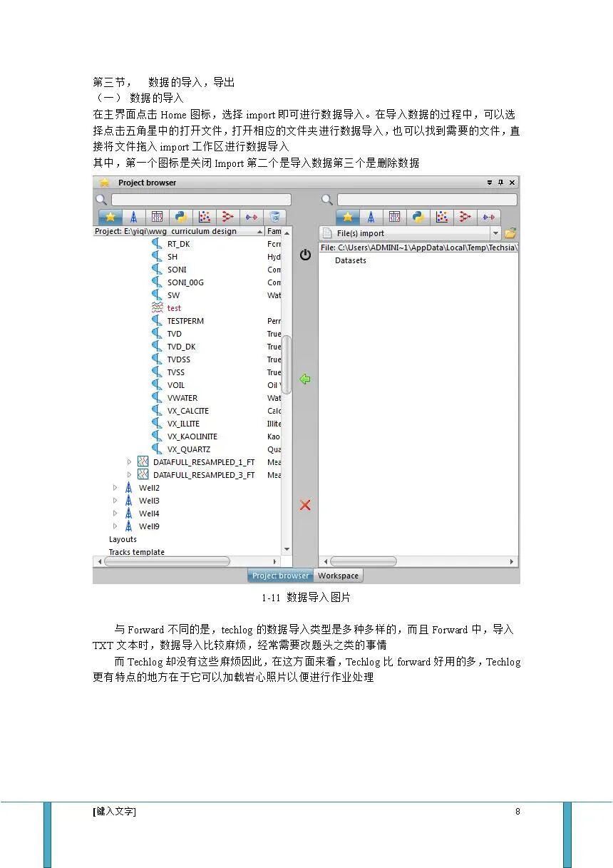Open the Python tab in import panel

[418, 217]
